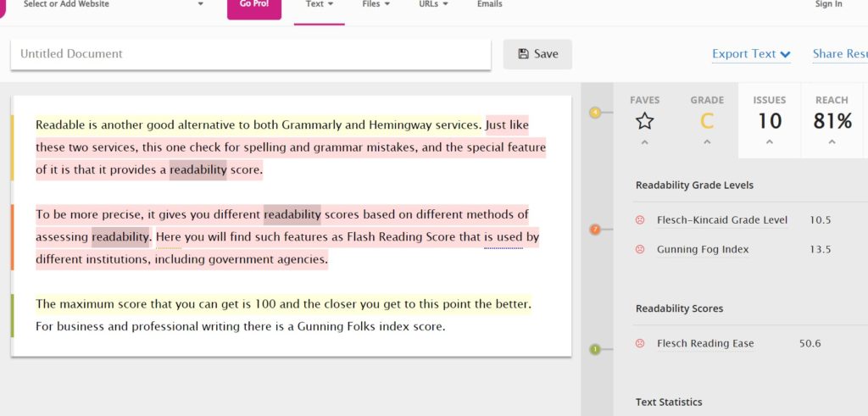This screenshot has width=868, height=416.
Task: Click the highlighted word readability before score
Action: click(198, 170)
